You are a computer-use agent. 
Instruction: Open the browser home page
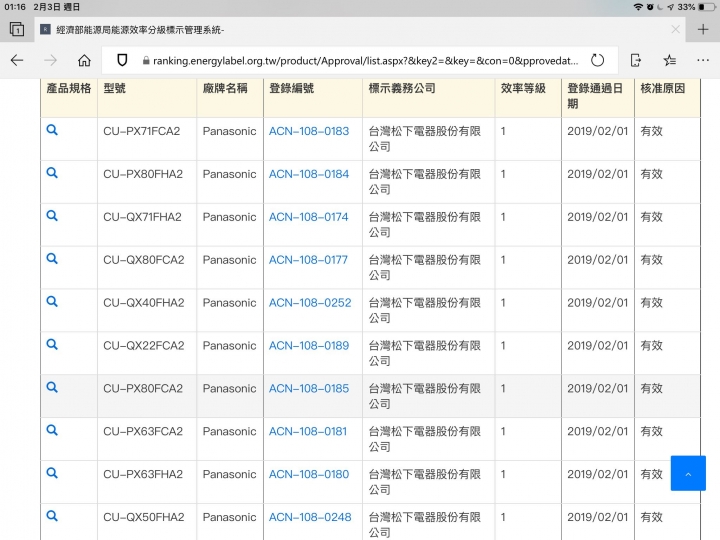84,60
